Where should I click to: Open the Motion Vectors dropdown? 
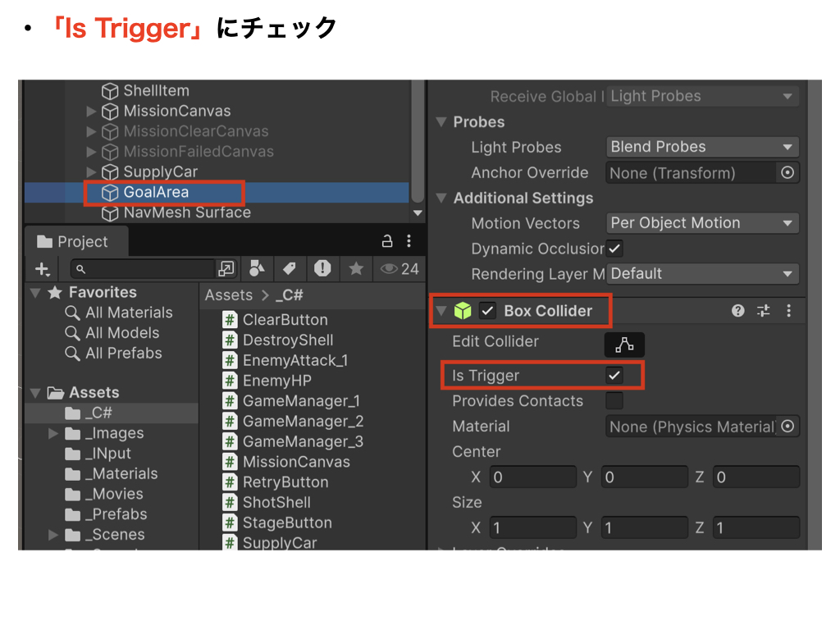tap(701, 223)
